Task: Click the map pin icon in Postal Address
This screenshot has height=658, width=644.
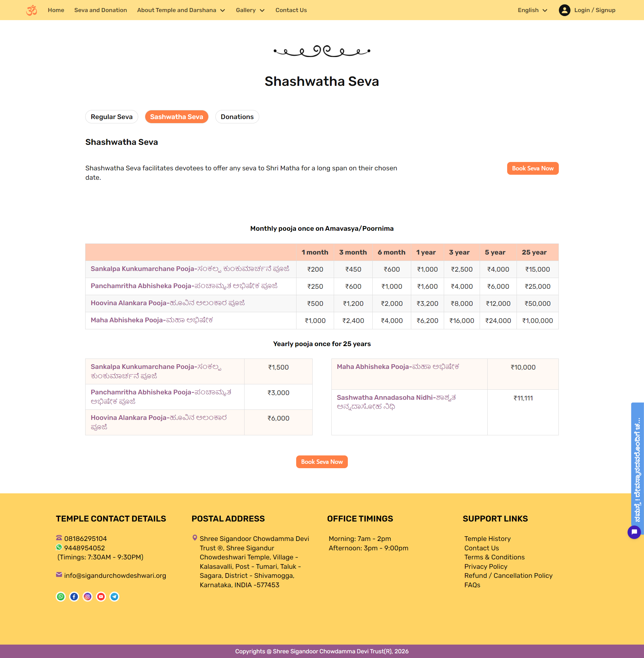Action: [x=195, y=538]
